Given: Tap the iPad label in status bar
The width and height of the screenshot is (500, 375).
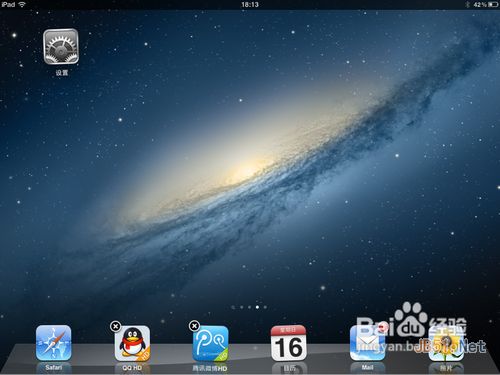Looking at the screenshot, I should coord(8,4).
